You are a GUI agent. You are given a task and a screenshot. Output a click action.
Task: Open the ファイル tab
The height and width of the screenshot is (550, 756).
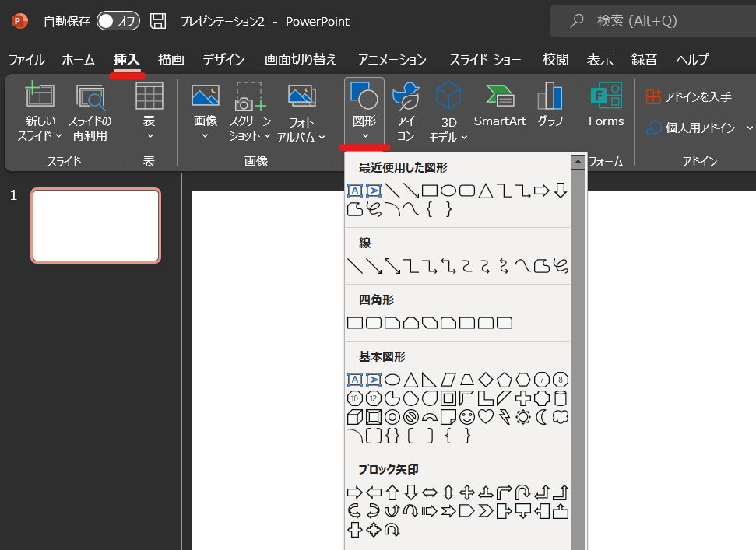click(26, 60)
